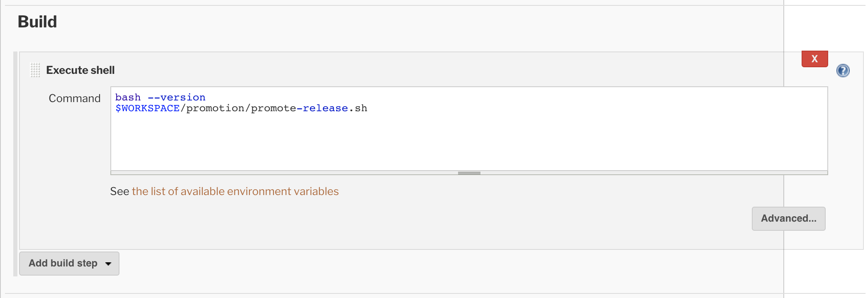The width and height of the screenshot is (868, 298).
Task: Click the Command box resize handle
Action: [x=469, y=173]
